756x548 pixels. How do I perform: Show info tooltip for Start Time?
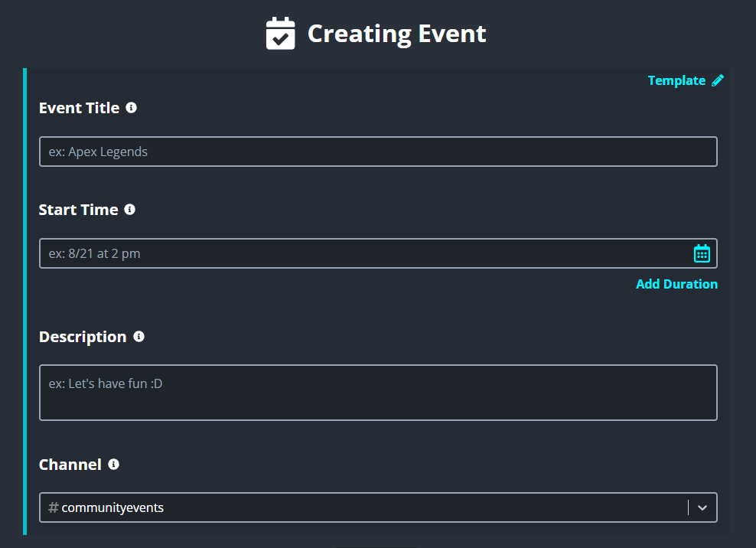(x=129, y=210)
